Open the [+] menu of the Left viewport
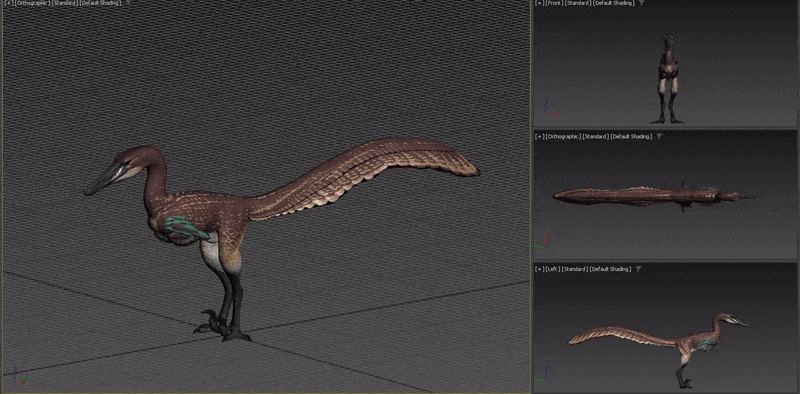Image resolution: width=800 pixels, height=394 pixels. [539, 269]
